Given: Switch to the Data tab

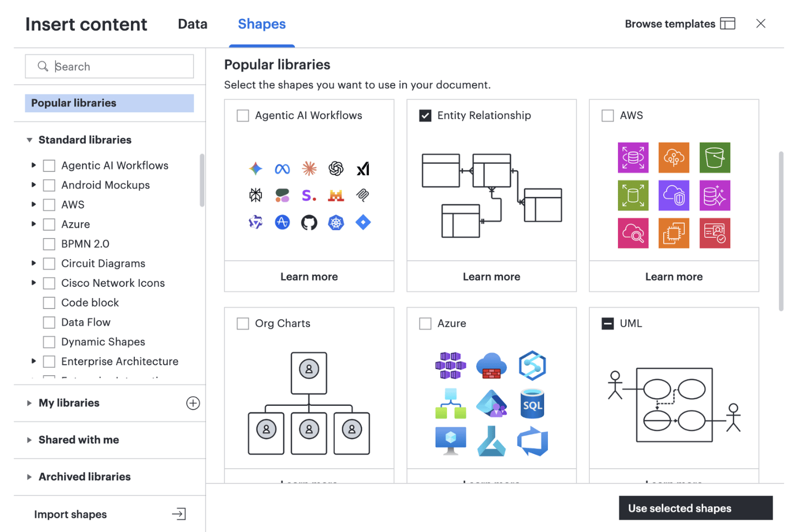Looking at the screenshot, I should pos(192,24).
